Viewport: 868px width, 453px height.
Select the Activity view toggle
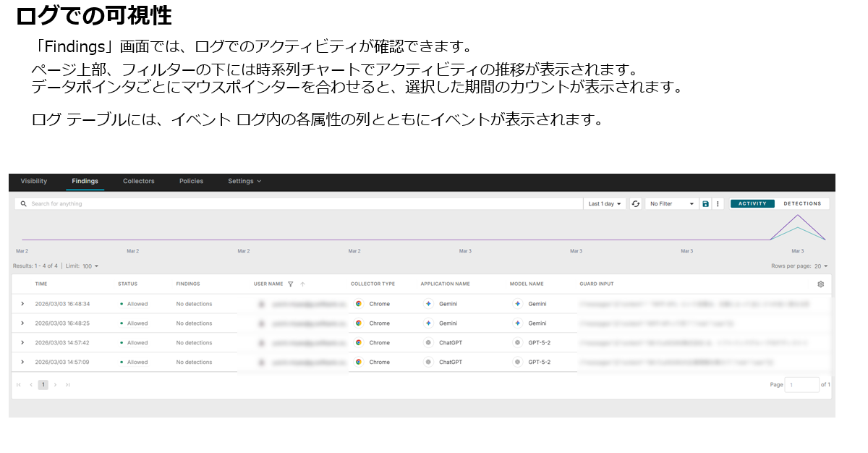[x=752, y=204]
